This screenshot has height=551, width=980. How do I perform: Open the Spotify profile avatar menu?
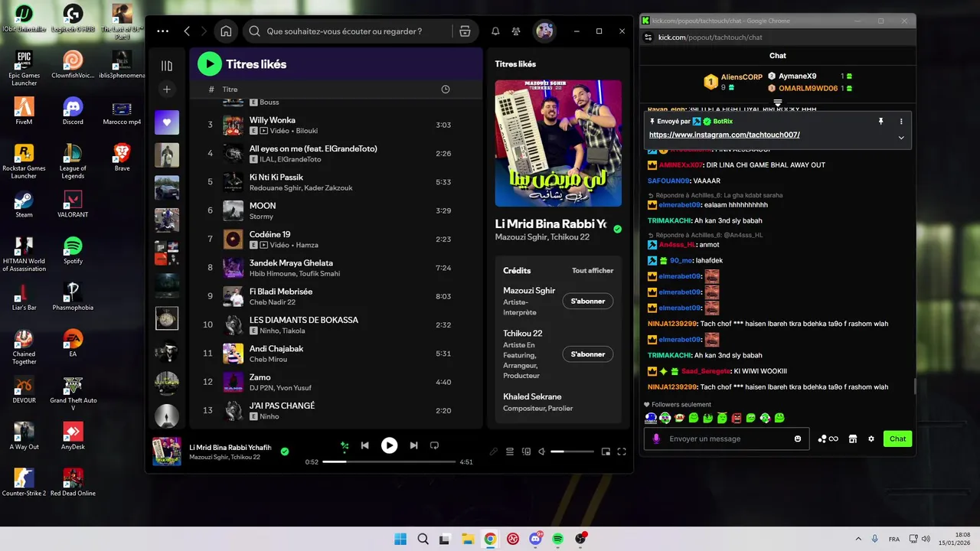point(544,31)
